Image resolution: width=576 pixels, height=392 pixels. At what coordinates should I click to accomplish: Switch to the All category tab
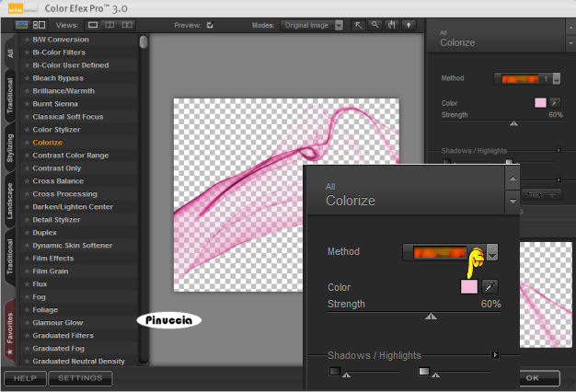[x=10, y=53]
